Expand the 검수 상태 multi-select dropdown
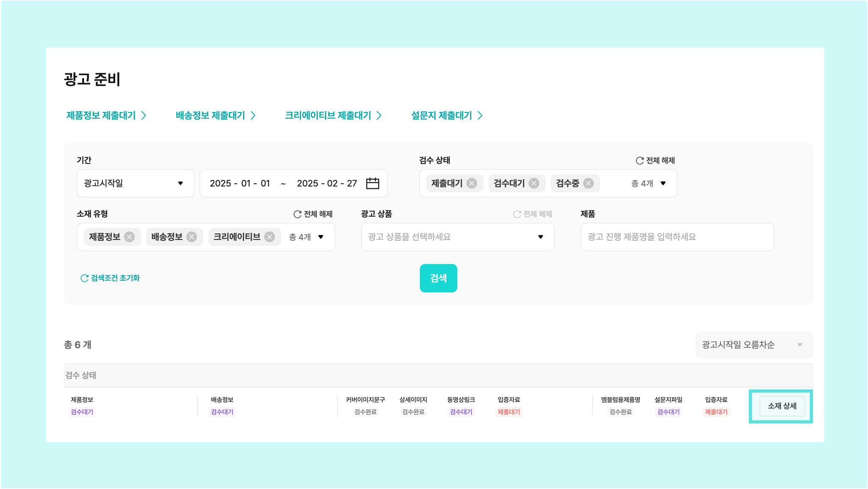This screenshot has height=489, width=868. pyautogui.click(x=663, y=183)
